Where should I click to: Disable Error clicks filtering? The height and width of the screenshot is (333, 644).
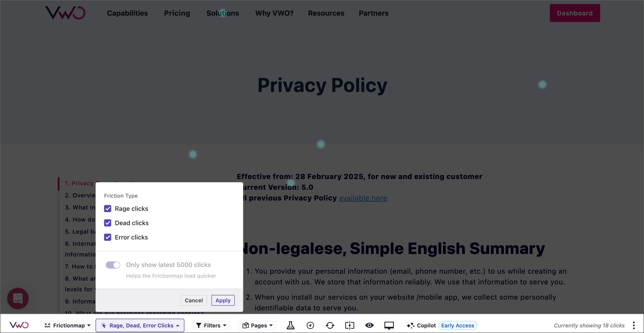point(108,237)
